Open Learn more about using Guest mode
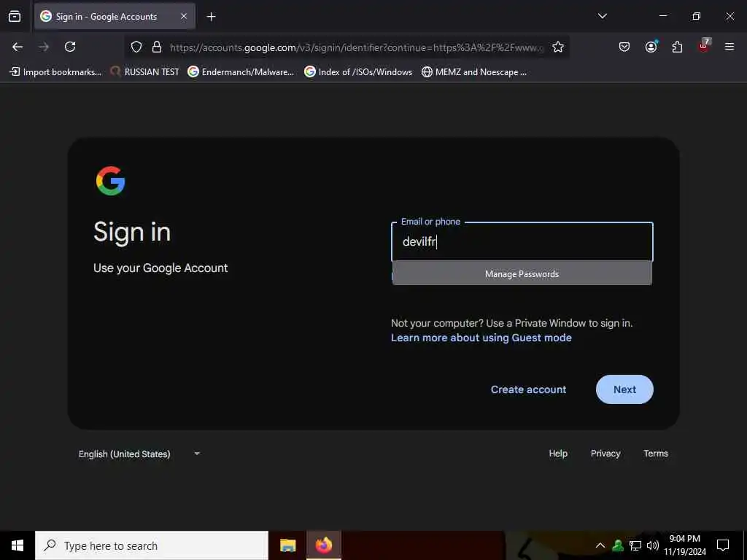Viewport: 747px width, 560px height. [481, 338]
